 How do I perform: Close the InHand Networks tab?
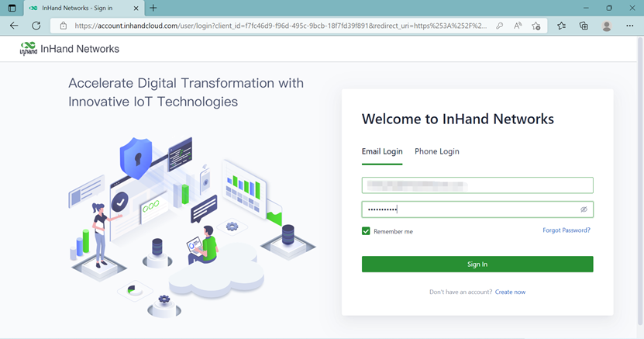pyautogui.click(x=136, y=9)
